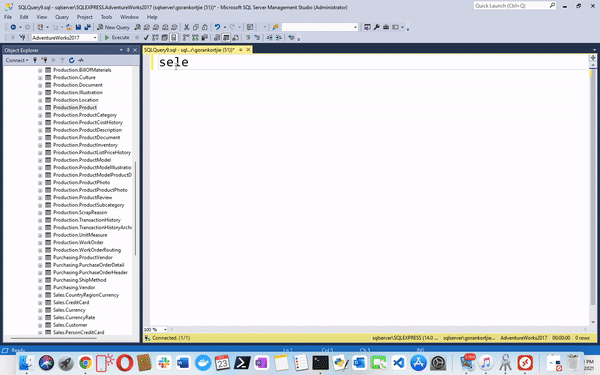This screenshot has height=375, width=600.
Task: Open Finder from the dock
Action: click(26, 362)
